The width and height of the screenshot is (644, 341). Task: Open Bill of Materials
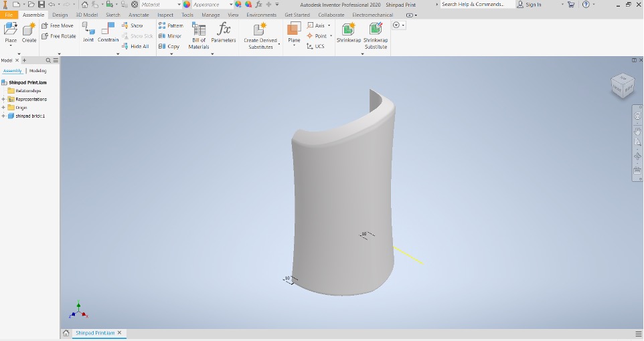[x=199, y=35]
